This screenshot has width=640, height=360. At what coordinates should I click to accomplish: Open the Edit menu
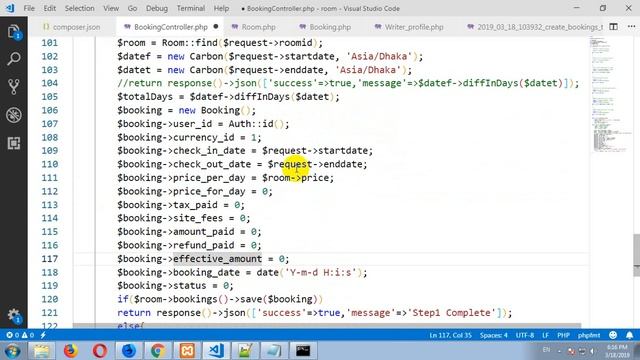pyautogui.click(x=49, y=8)
